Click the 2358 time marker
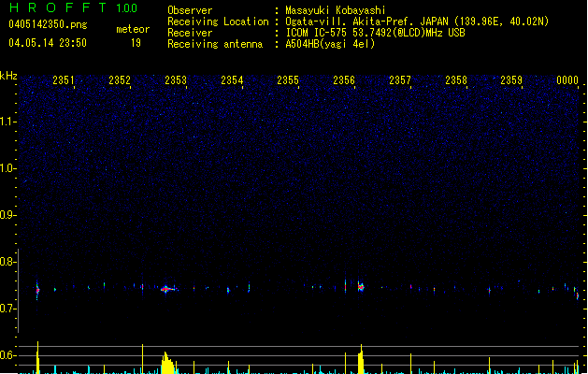Screen dimensions: 588x374 (x=456, y=80)
